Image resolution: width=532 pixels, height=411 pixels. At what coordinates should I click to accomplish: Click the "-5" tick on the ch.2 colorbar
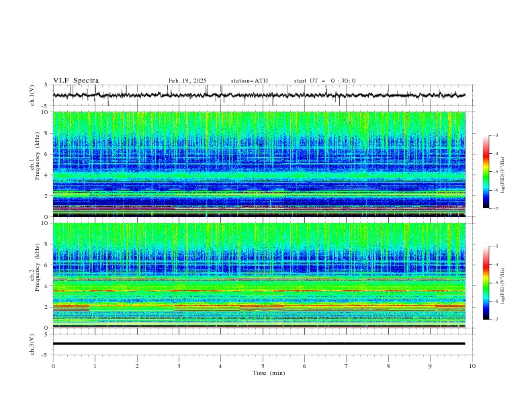tap(495, 283)
